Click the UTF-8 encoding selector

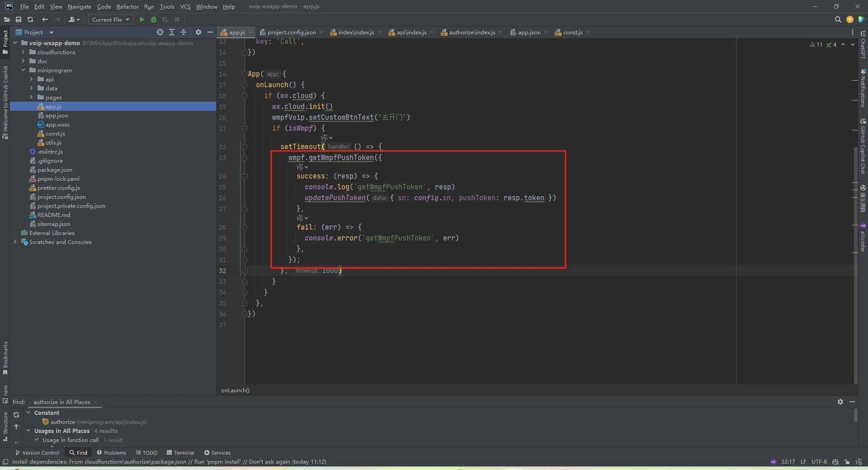coord(819,462)
